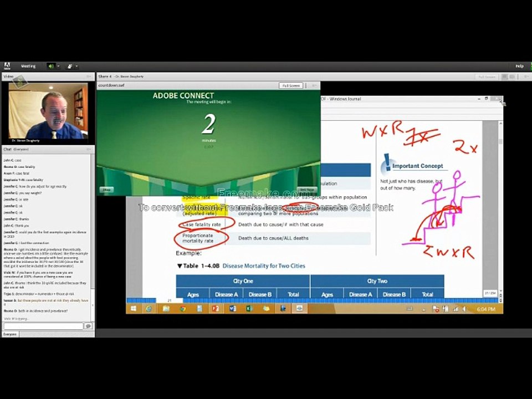
Task: Click the Disease Mortality for Two Cities title
Action: 264,265
